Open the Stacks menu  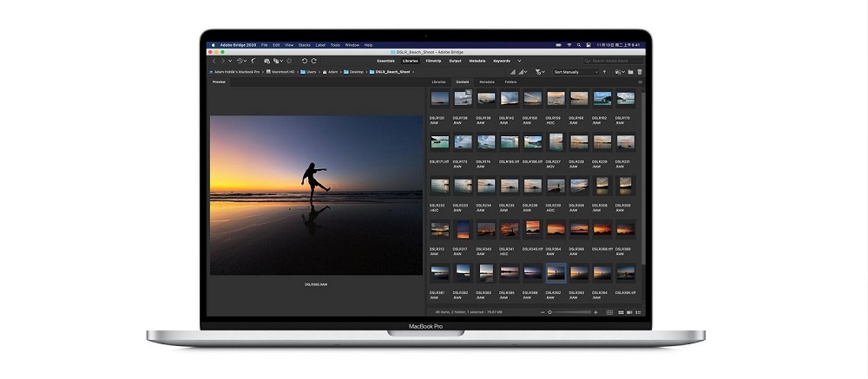[305, 45]
